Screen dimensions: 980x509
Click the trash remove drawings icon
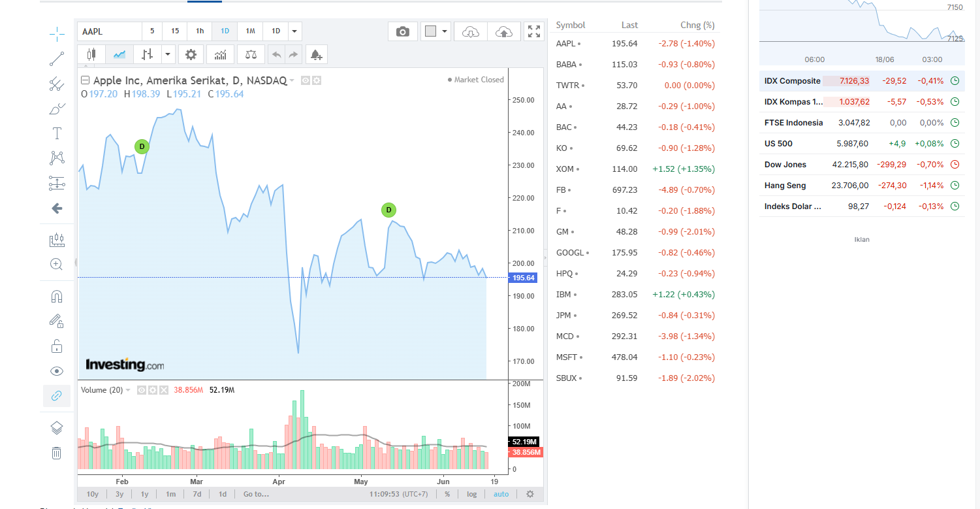pos(57,453)
